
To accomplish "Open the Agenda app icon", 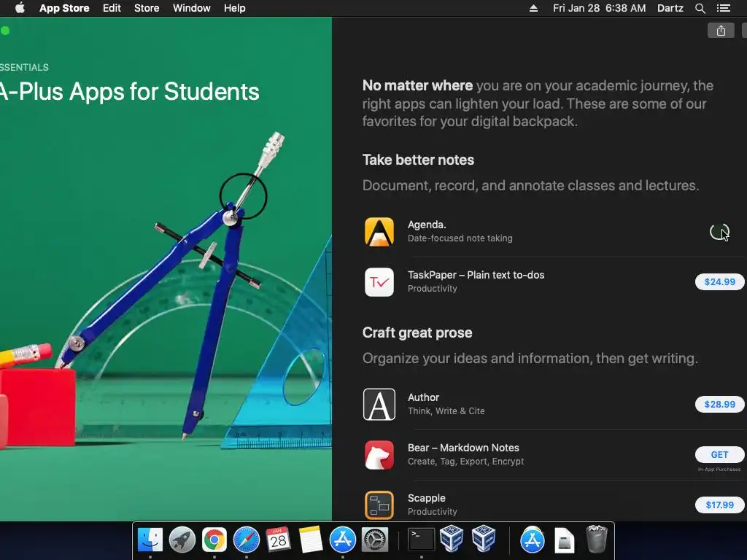I will coord(379,232).
